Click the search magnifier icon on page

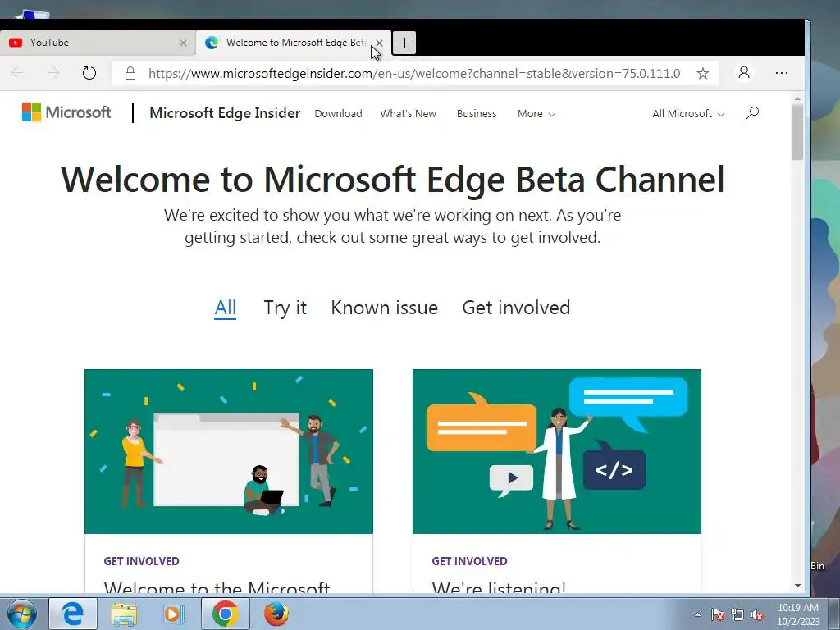pyautogui.click(x=752, y=113)
